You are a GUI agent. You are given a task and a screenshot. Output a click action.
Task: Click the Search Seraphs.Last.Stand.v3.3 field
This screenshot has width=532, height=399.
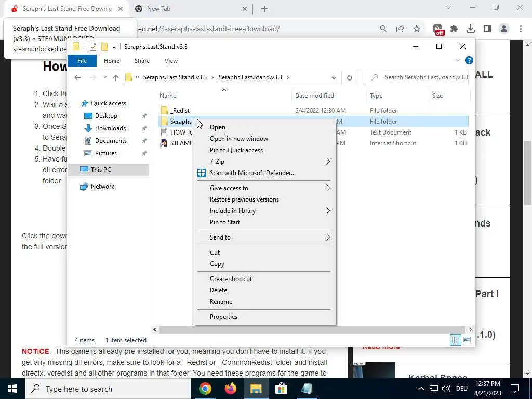[416, 77]
